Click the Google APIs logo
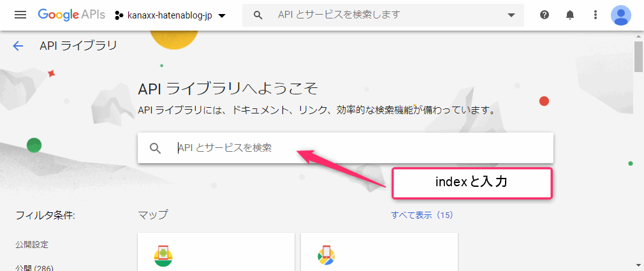The image size is (644, 271). [x=71, y=15]
